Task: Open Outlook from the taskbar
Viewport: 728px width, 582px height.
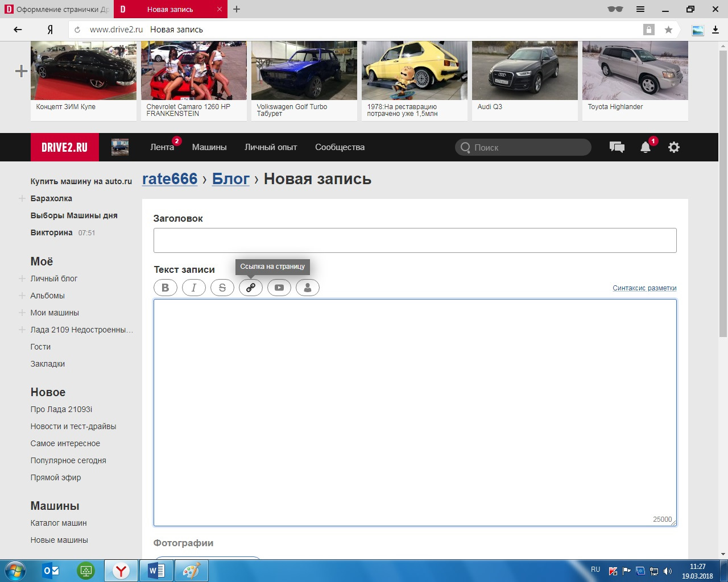Action: pyautogui.click(x=51, y=571)
